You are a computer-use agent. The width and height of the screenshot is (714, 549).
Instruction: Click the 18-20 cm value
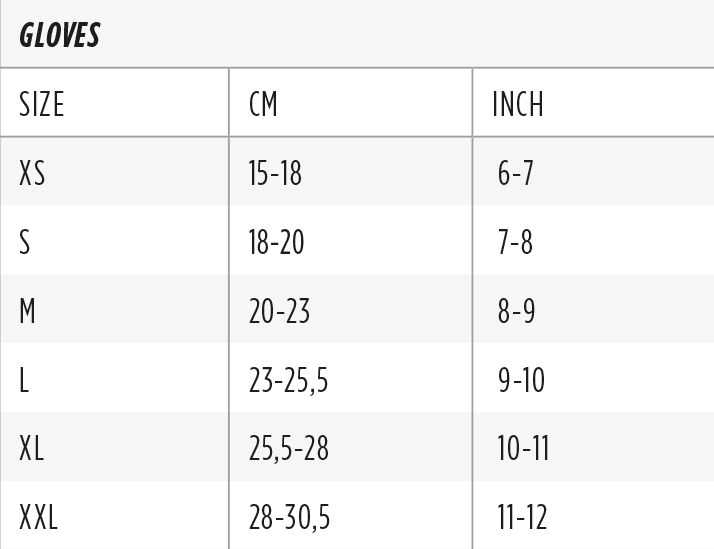click(x=276, y=242)
